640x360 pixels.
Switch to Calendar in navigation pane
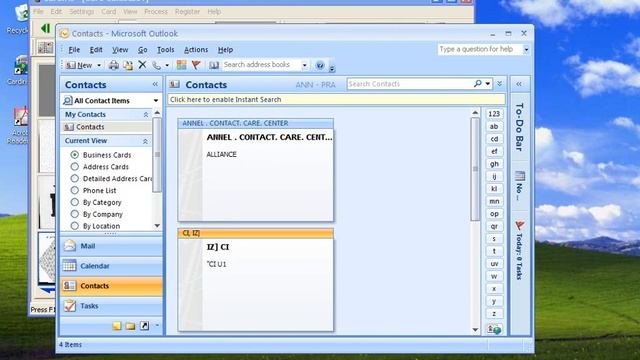(111, 266)
